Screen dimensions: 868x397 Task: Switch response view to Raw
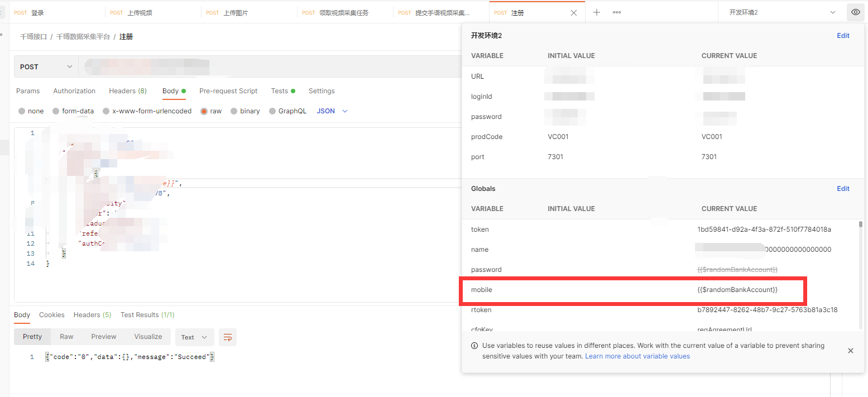coord(66,336)
